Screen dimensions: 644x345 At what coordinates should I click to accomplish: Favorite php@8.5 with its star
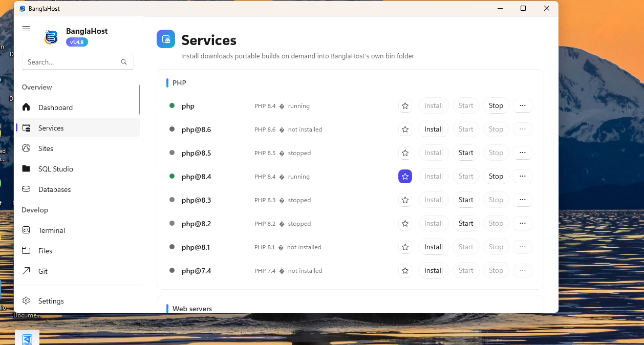click(x=405, y=153)
